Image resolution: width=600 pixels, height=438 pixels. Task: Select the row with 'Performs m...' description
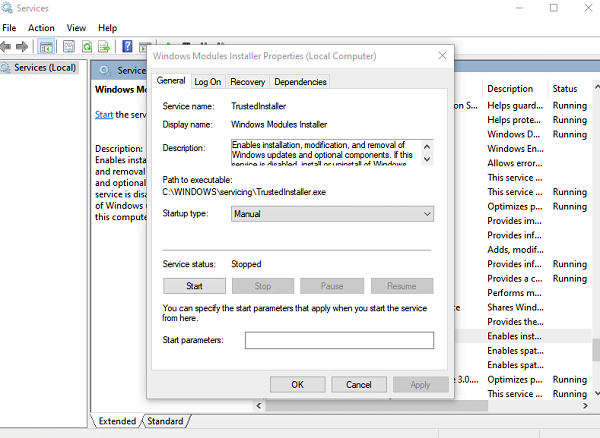[523, 293]
